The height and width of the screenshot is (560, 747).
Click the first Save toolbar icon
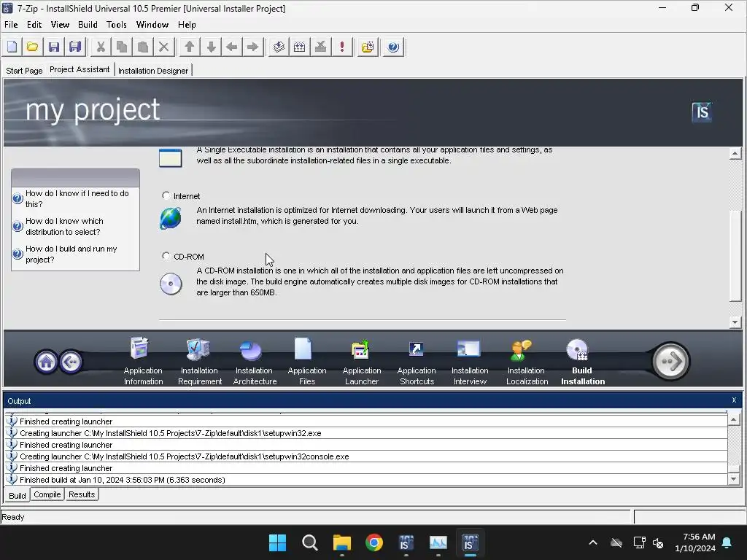[54, 47]
